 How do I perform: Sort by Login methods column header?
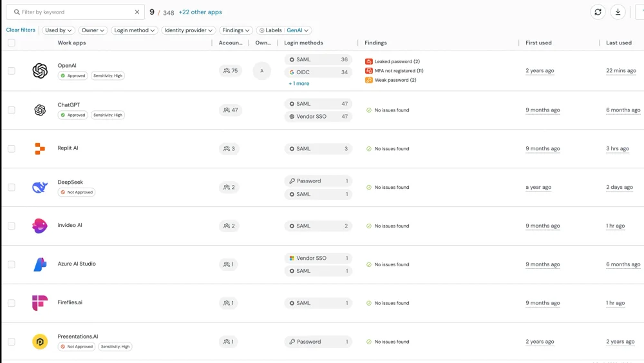click(303, 43)
